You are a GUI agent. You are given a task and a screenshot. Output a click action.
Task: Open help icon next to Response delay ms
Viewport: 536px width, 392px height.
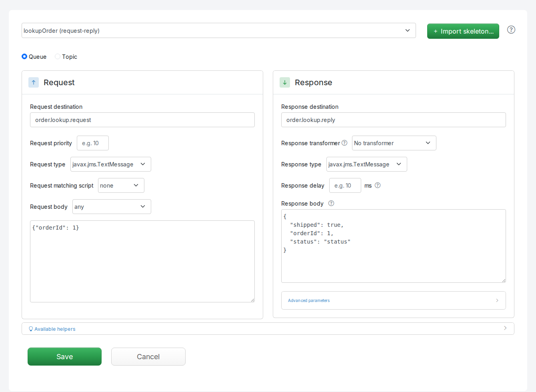coord(378,185)
